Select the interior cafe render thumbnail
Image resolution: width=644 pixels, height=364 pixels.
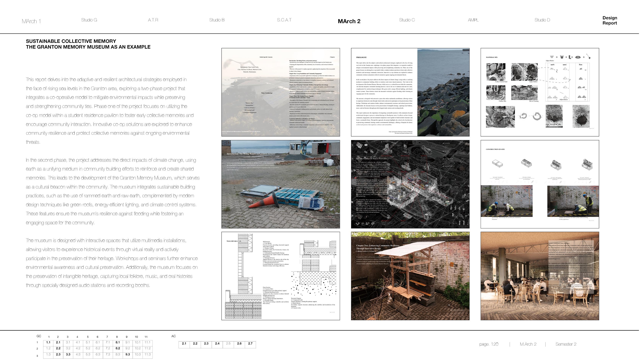click(539, 276)
